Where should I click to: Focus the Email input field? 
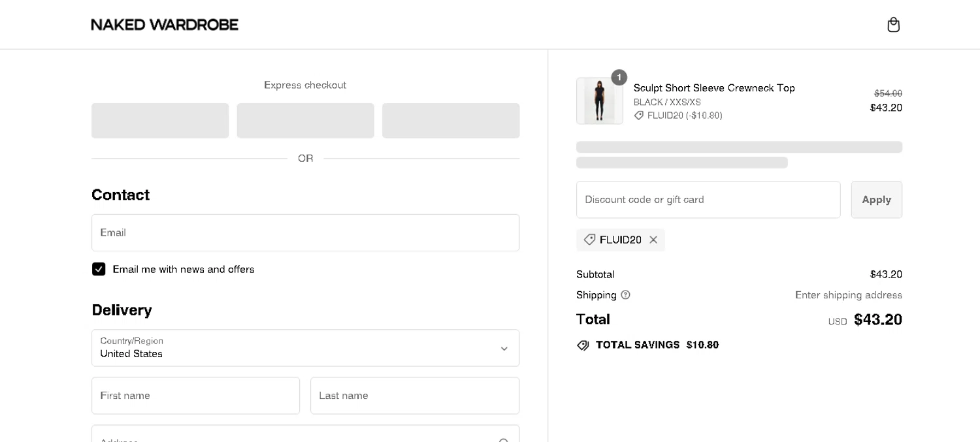(x=305, y=232)
